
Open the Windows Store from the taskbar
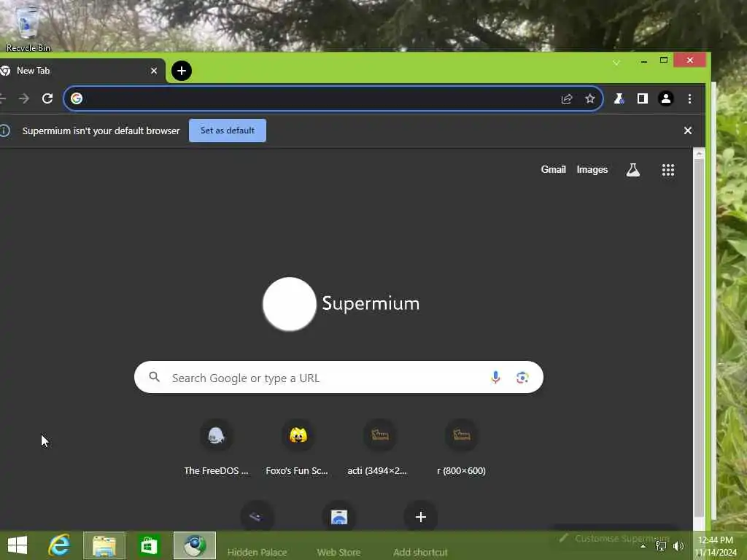(x=149, y=545)
